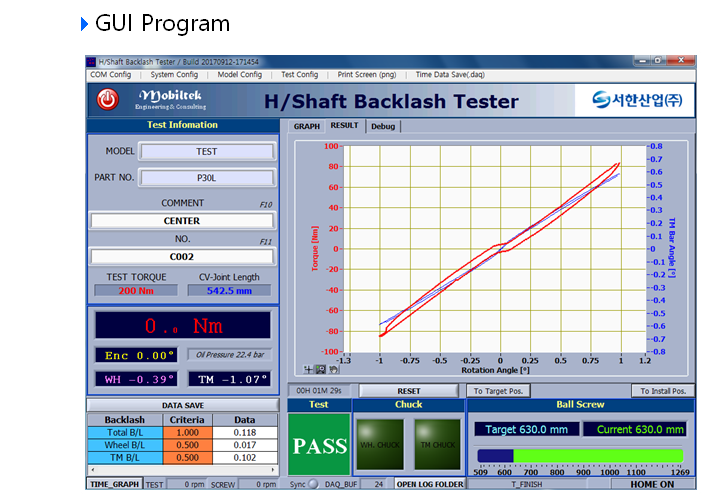Click the COMMENT field showing CENTER
Screen dimensions: 702x495
pos(182,221)
